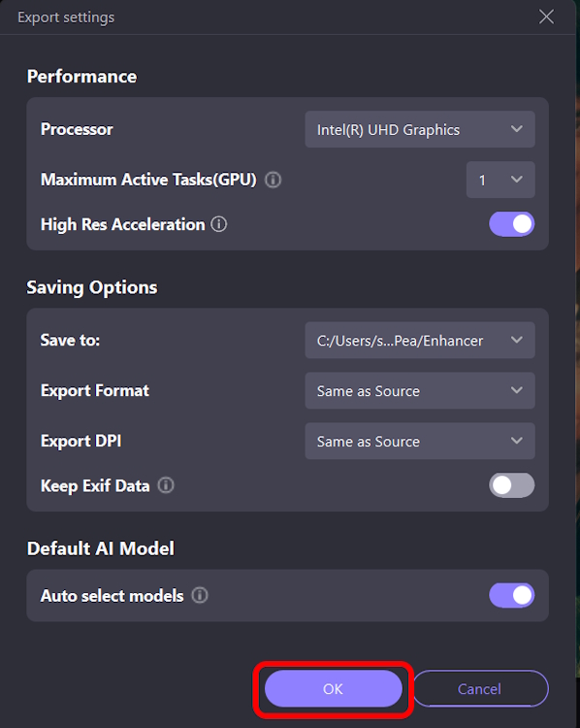
Task: Click the info icon beside Maximum Active Tasks(GPU)
Action: (x=273, y=180)
